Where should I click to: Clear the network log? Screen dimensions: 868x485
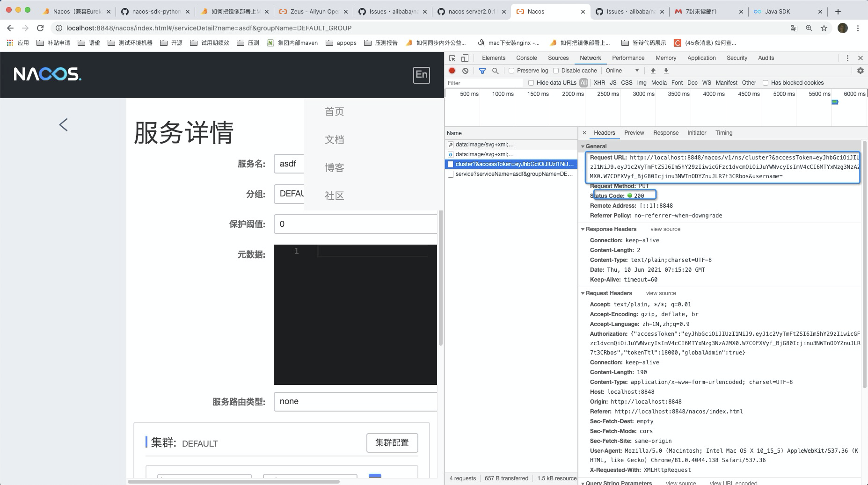pyautogui.click(x=465, y=71)
